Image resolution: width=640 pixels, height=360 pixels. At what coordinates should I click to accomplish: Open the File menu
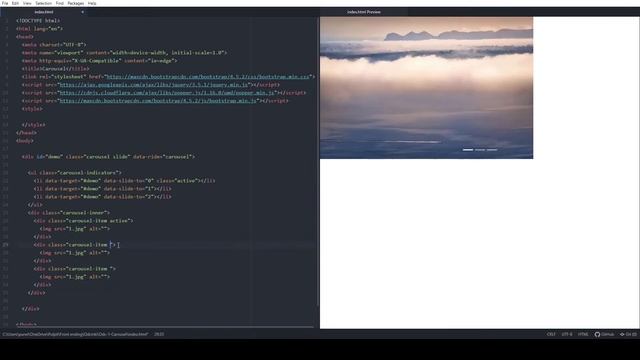click(x=5, y=3)
